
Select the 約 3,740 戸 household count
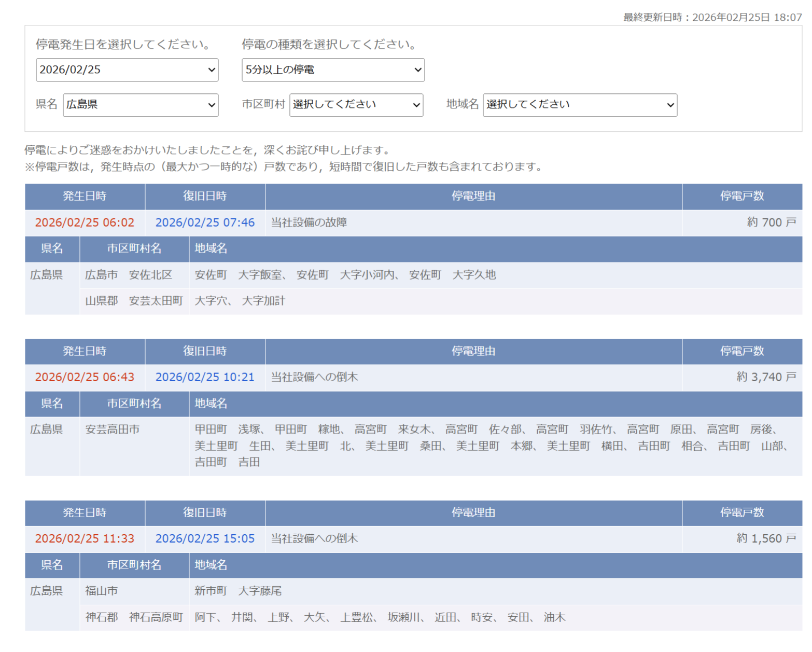[766, 377]
